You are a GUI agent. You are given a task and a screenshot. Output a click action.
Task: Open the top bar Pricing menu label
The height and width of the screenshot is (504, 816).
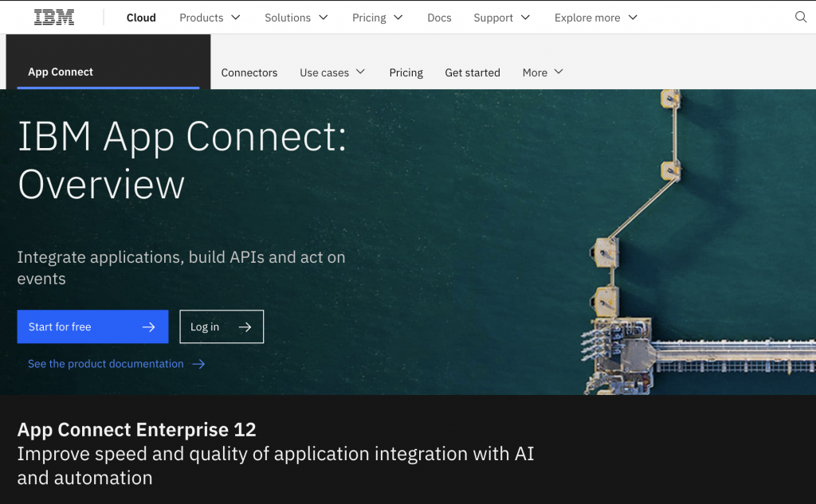coord(369,18)
